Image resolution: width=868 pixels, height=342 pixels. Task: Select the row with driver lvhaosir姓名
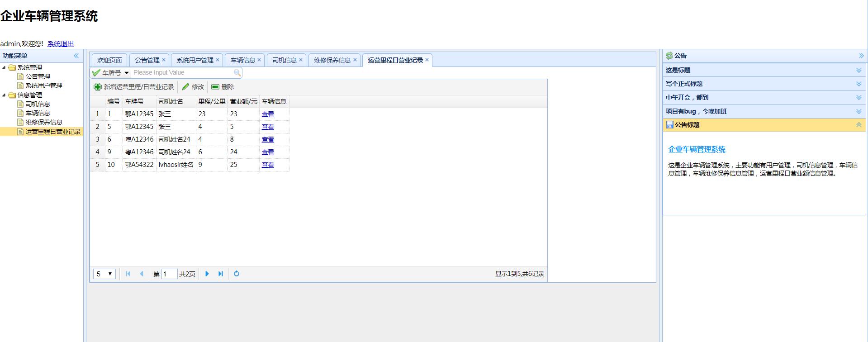click(x=176, y=165)
